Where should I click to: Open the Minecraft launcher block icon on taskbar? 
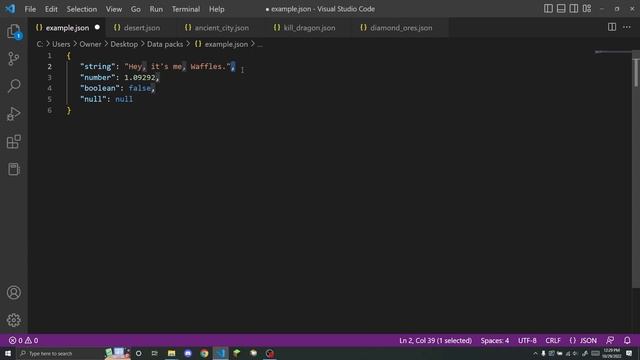tap(237, 353)
